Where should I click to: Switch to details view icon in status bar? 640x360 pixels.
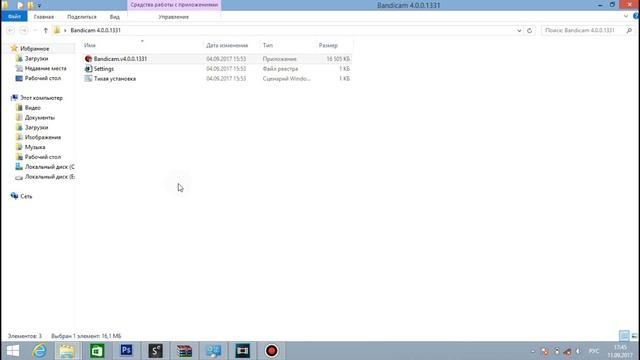coord(624,336)
